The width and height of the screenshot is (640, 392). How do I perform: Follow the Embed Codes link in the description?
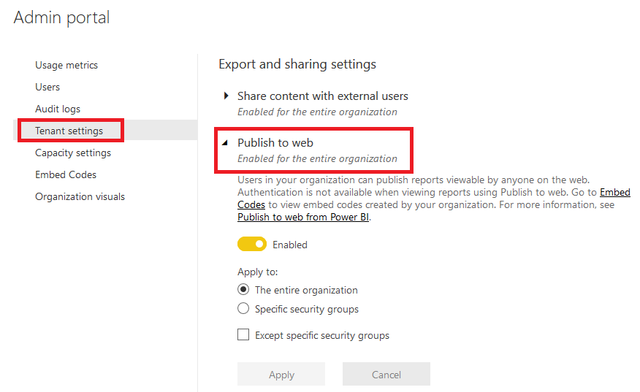(x=615, y=192)
